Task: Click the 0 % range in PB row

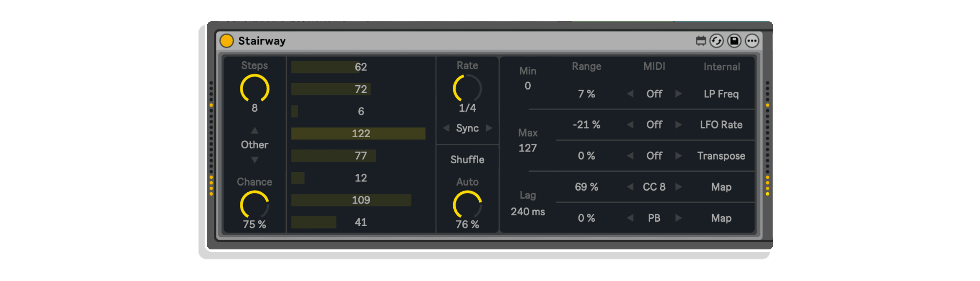Action: tap(586, 218)
